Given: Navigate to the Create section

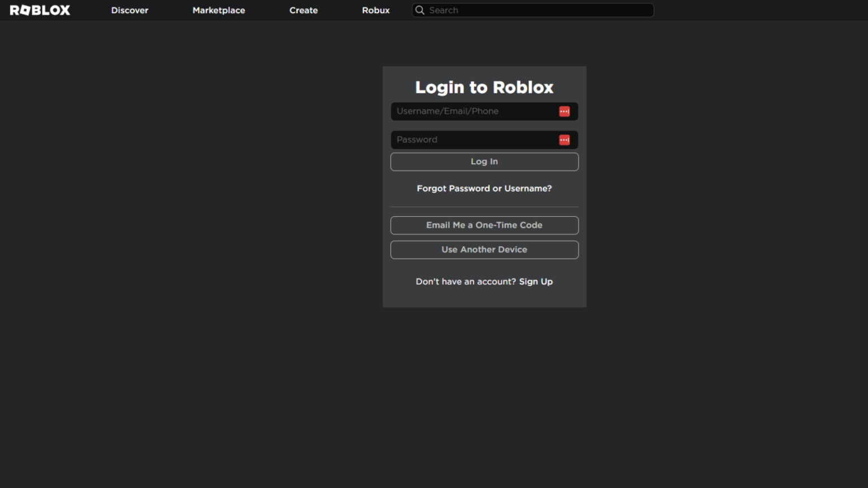Looking at the screenshot, I should pos(303,10).
